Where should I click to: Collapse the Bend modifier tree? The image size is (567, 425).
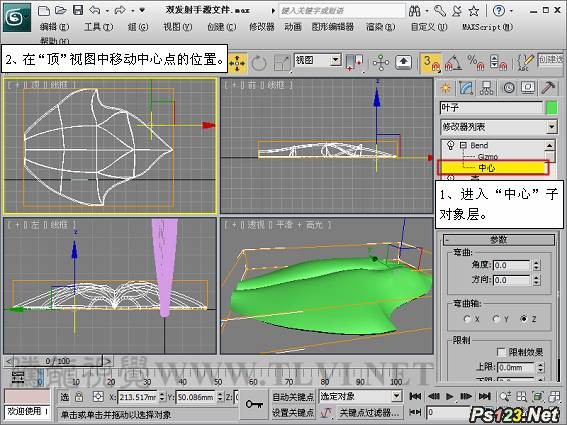click(x=463, y=145)
